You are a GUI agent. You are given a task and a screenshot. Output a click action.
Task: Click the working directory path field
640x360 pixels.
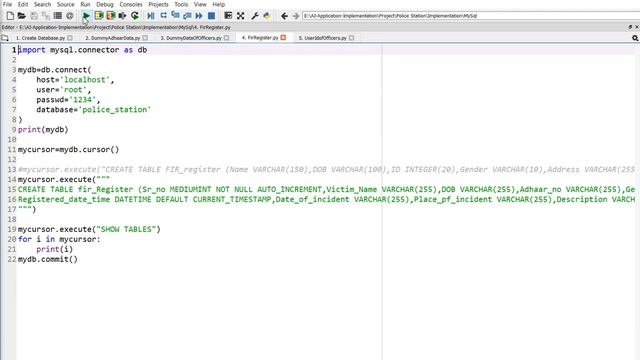(x=471, y=16)
